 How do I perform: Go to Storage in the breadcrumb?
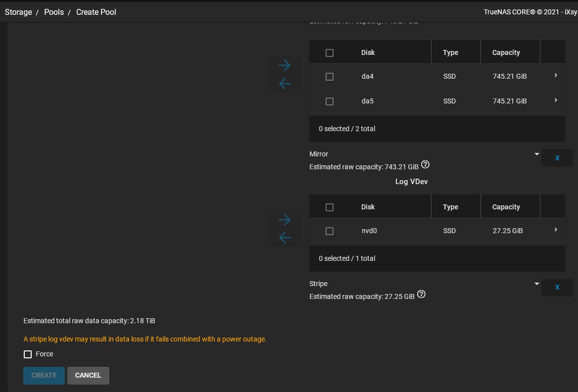[x=18, y=12]
